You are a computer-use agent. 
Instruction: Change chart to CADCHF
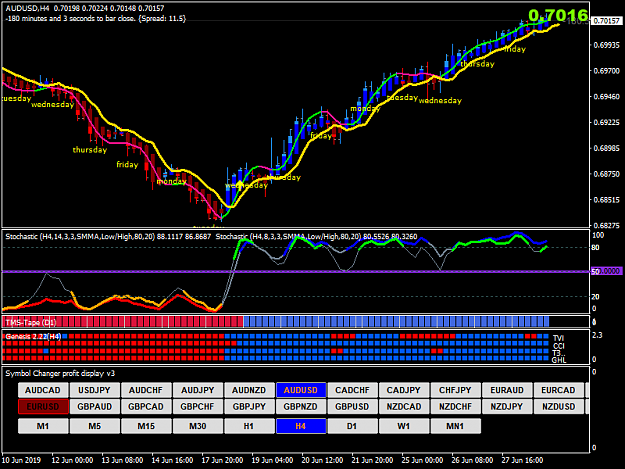pyautogui.click(x=352, y=390)
